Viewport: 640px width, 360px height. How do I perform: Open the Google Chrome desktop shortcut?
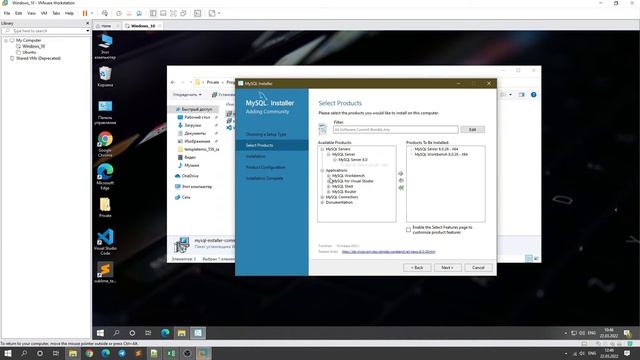tap(105, 144)
